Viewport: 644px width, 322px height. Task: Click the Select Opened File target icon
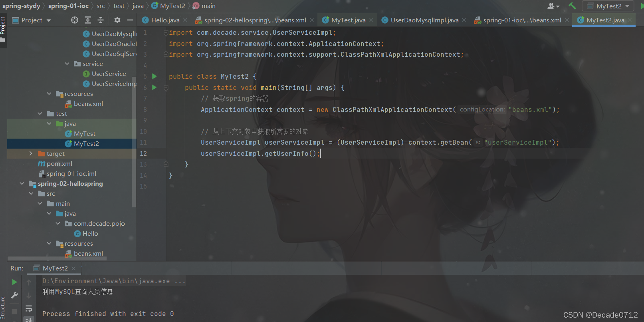coord(75,20)
